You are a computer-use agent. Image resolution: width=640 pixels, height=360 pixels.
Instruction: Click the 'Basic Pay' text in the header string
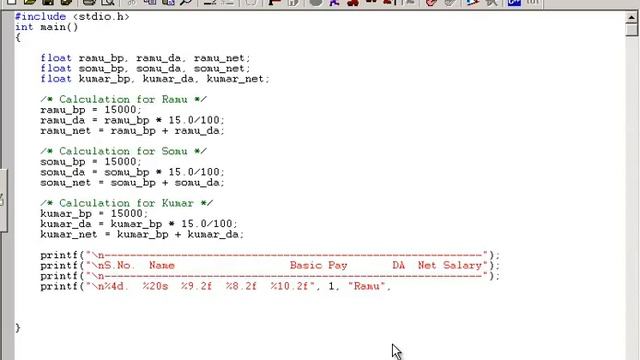318,266
